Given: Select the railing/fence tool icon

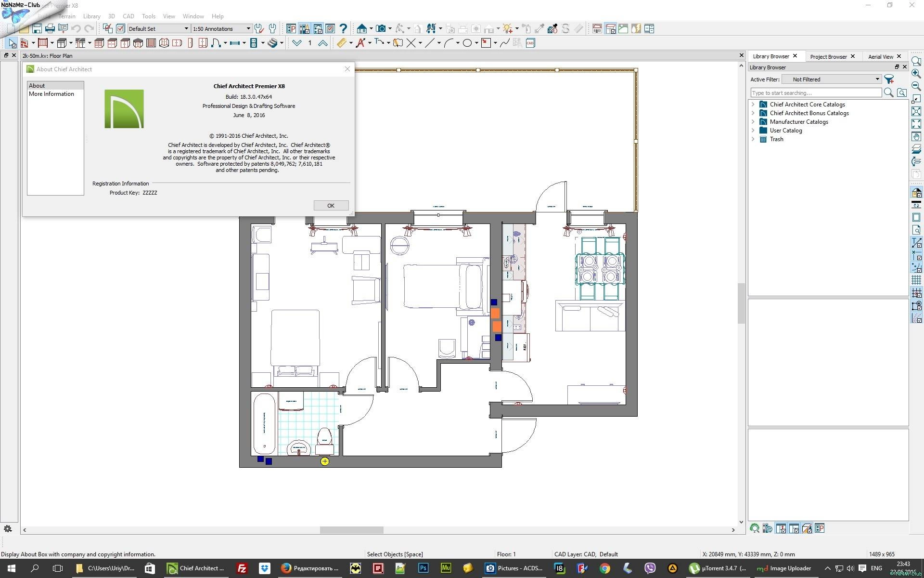Looking at the screenshot, I should (x=42, y=43).
